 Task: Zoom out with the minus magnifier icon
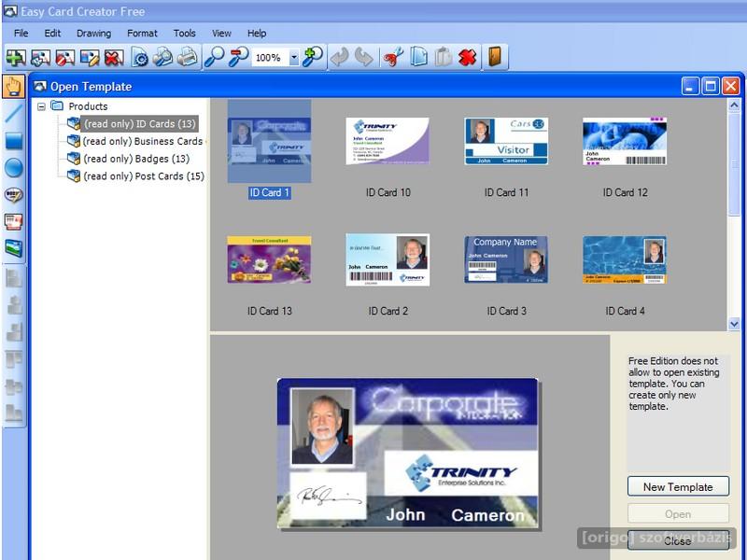click(238, 57)
